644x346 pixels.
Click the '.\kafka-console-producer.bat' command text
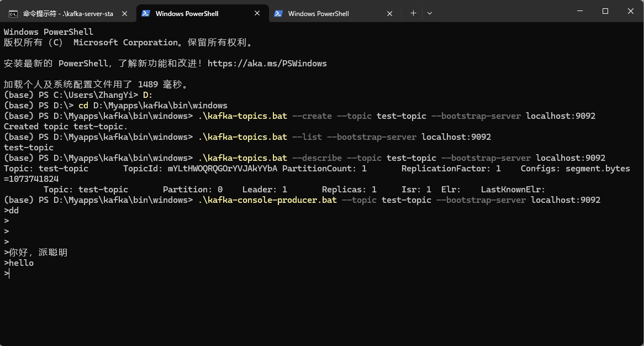point(267,200)
